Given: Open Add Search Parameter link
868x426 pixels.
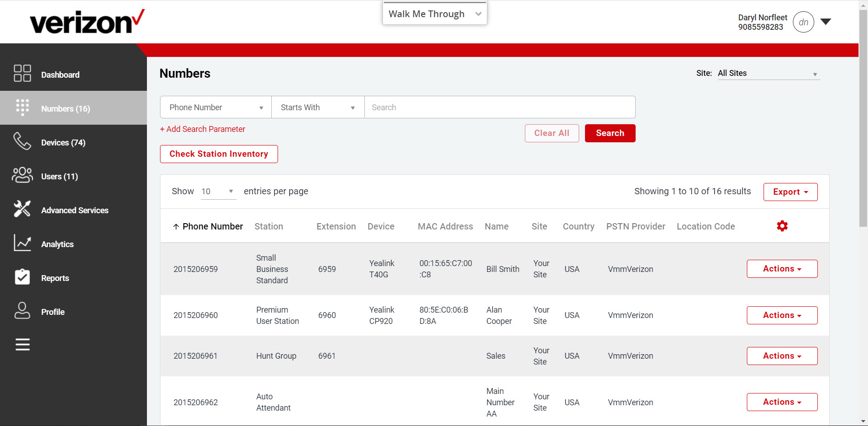Looking at the screenshot, I should tap(202, 129).
